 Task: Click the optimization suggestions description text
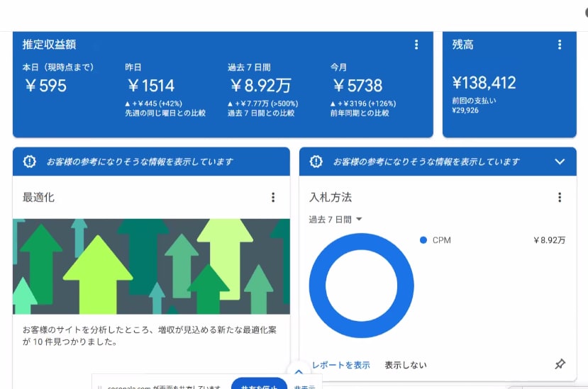[x=149, y=336]
